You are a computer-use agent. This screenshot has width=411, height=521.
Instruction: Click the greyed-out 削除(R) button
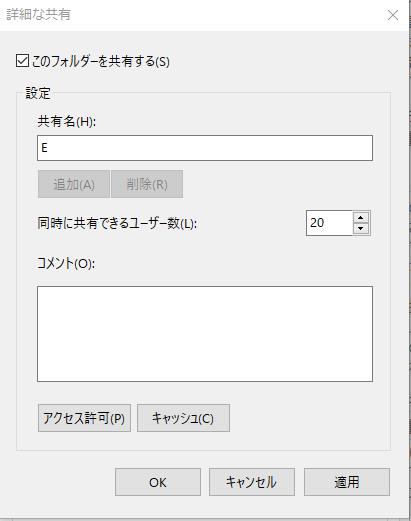pos(147,184)
